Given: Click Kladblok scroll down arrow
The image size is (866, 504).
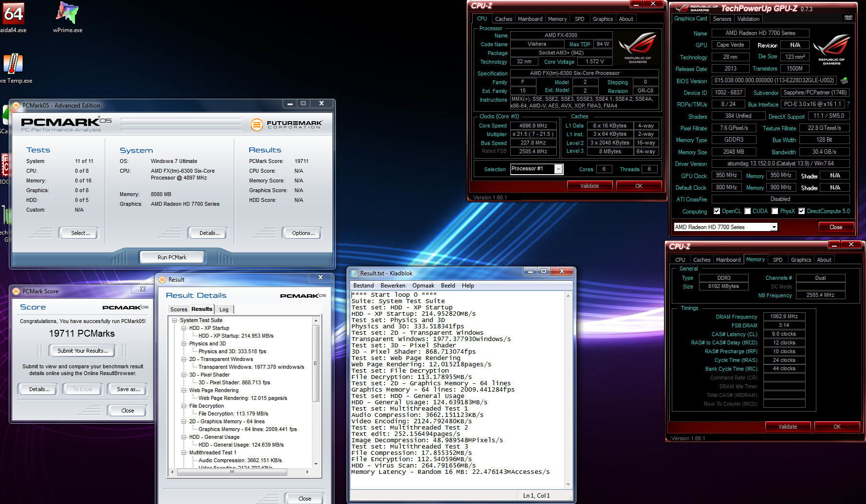Looking at the screenshot, I should click(x=568, y=484).
